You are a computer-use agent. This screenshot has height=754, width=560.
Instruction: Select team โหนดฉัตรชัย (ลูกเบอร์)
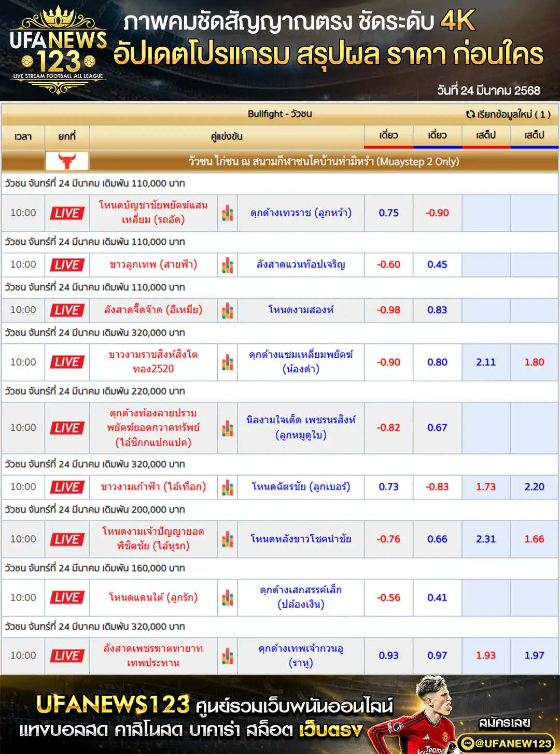click(x=301, y=487)
